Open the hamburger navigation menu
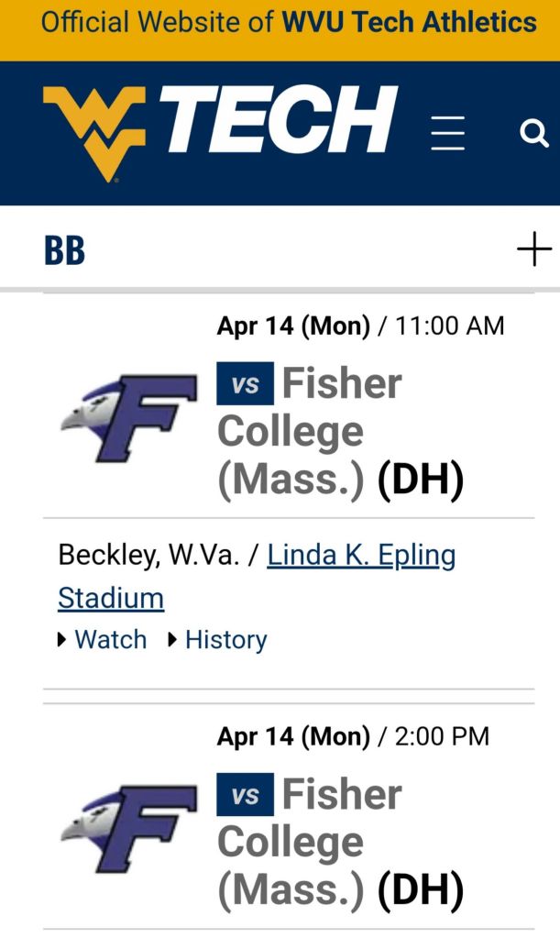Screen dimensions: 560x938 pyautogui.click(x=448, y=134)
